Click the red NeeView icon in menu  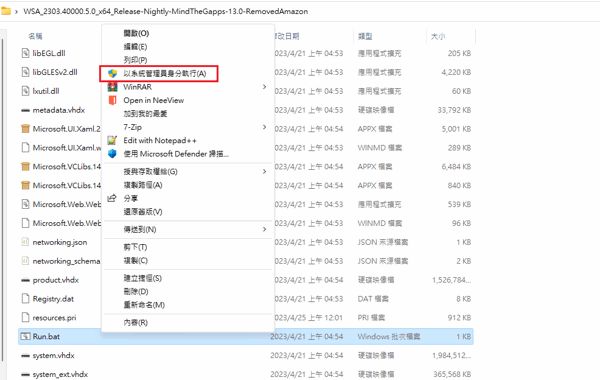[x=112, y=100]
